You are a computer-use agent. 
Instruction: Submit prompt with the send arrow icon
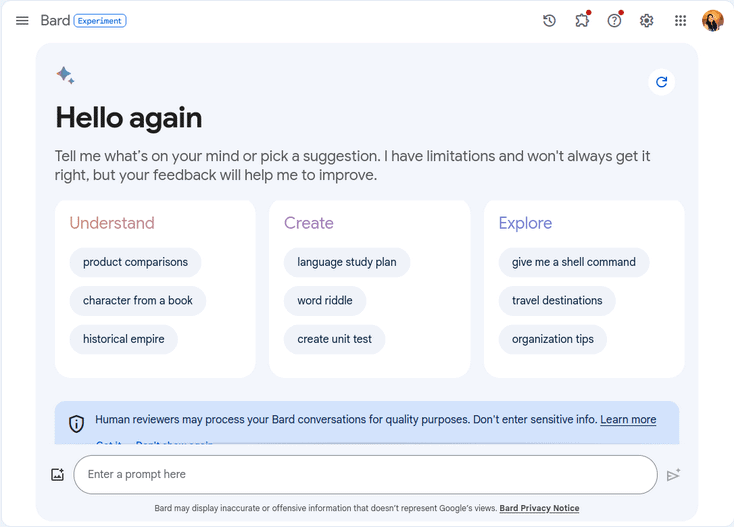click(674, 475)
